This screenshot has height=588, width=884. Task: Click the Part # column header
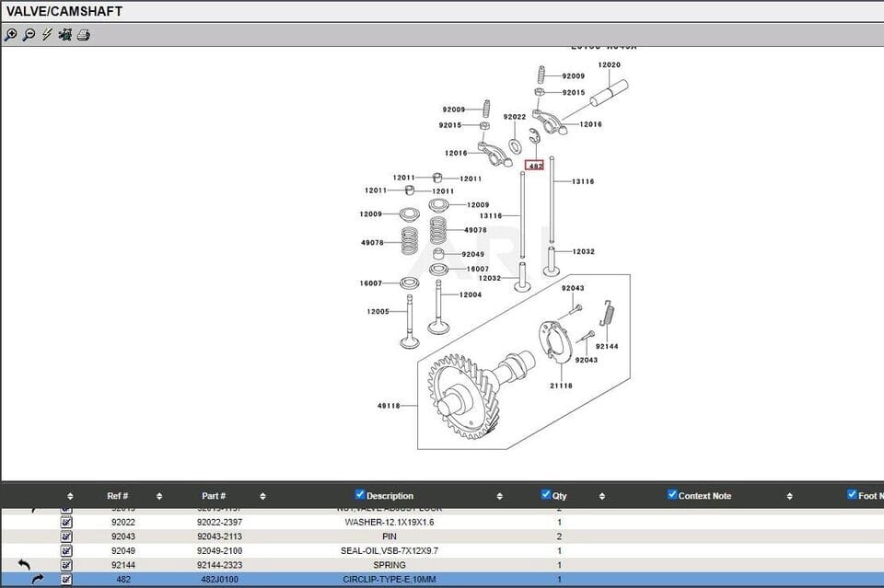(214, 496)
